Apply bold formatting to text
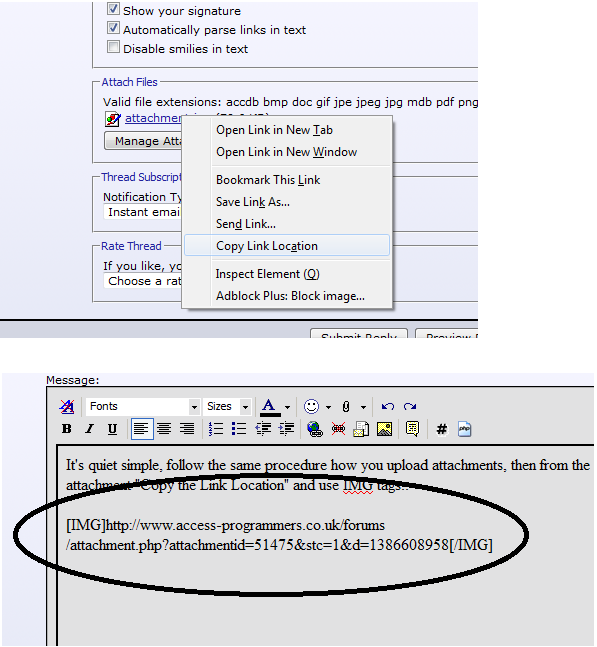 [66, 429]
